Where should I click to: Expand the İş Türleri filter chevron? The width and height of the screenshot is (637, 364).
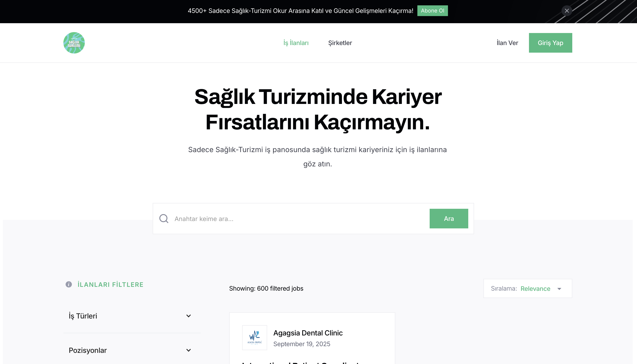coord(189,316)
